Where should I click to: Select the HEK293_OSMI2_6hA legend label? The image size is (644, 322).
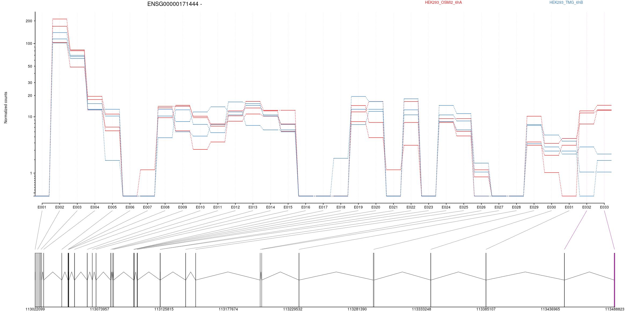443,2
